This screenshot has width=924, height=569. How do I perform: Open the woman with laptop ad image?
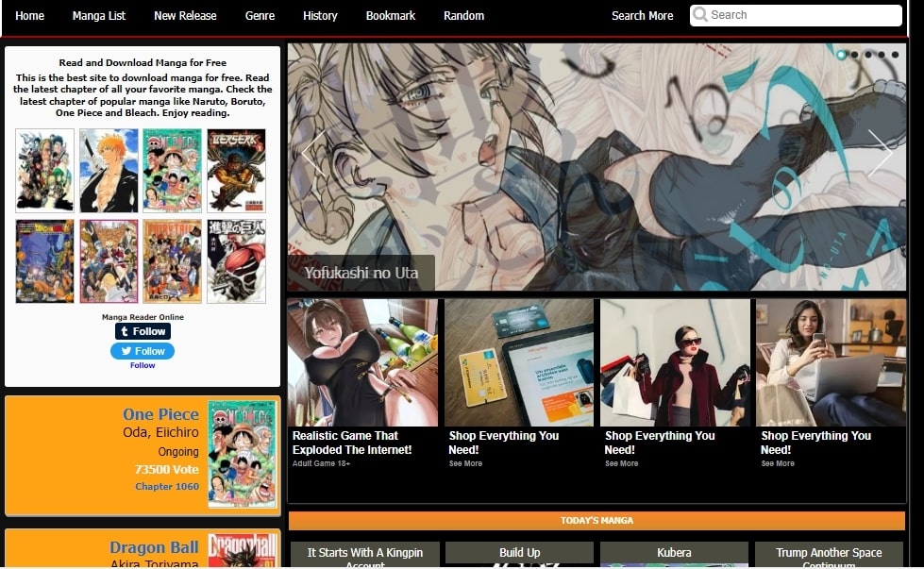[831, 362]
